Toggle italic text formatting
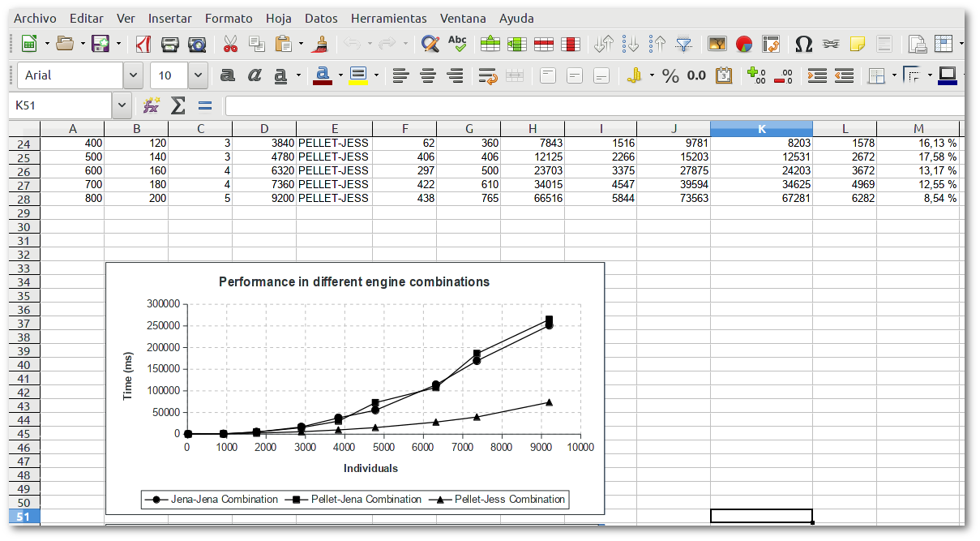The image size is (980, 541). coord(255,75)
